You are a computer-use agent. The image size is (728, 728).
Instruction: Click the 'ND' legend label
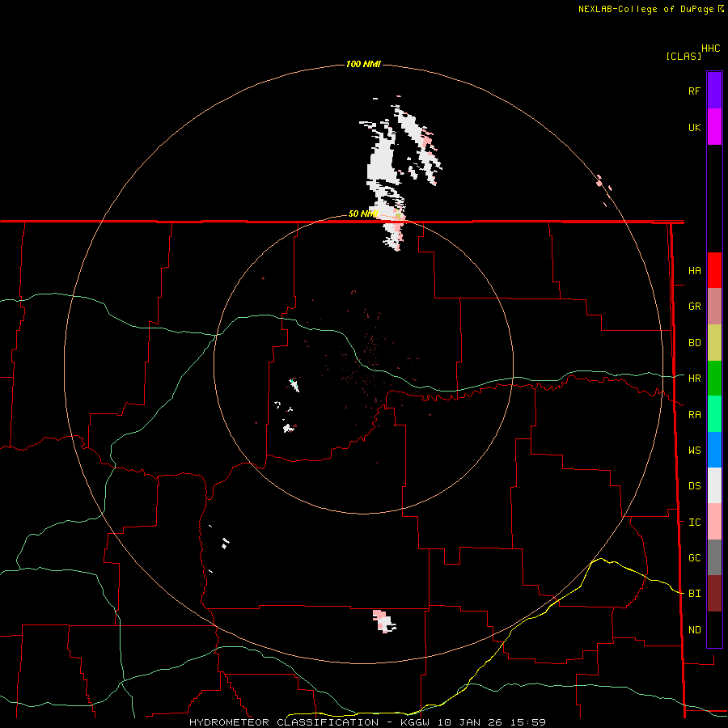[x=694, y=630]
